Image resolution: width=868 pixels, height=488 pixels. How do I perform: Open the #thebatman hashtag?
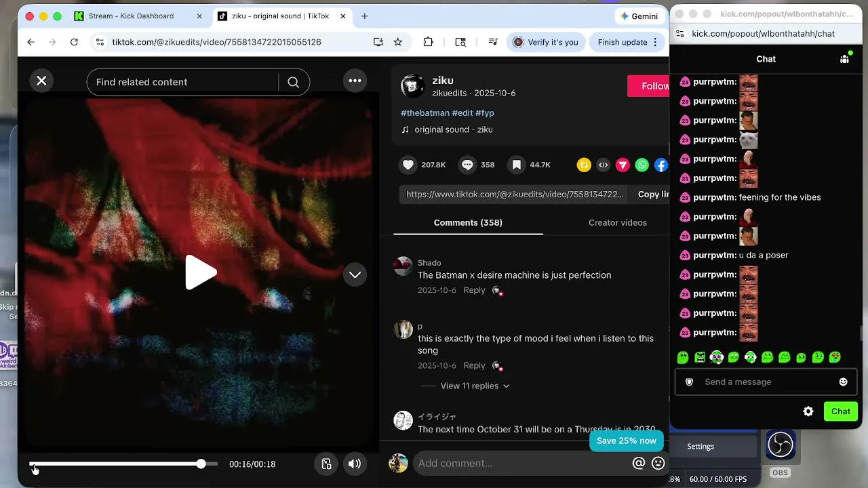[x=425, y=113]
